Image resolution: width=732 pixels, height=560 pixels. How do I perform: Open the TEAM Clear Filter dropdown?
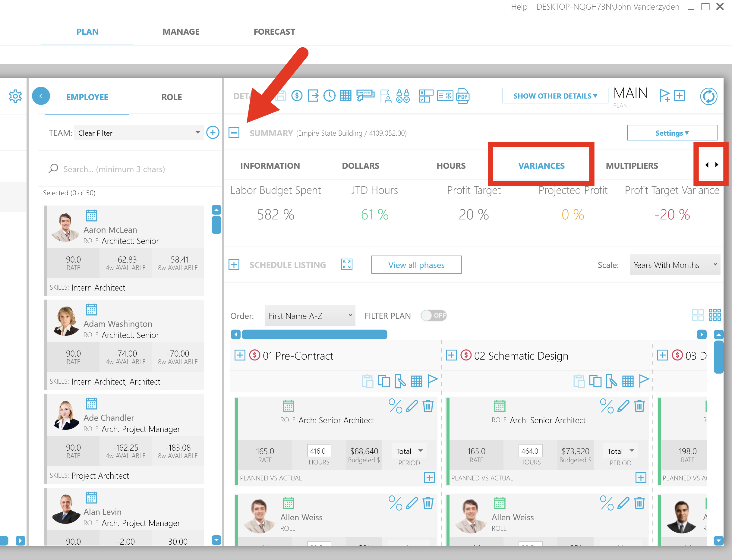click(139, 133)
